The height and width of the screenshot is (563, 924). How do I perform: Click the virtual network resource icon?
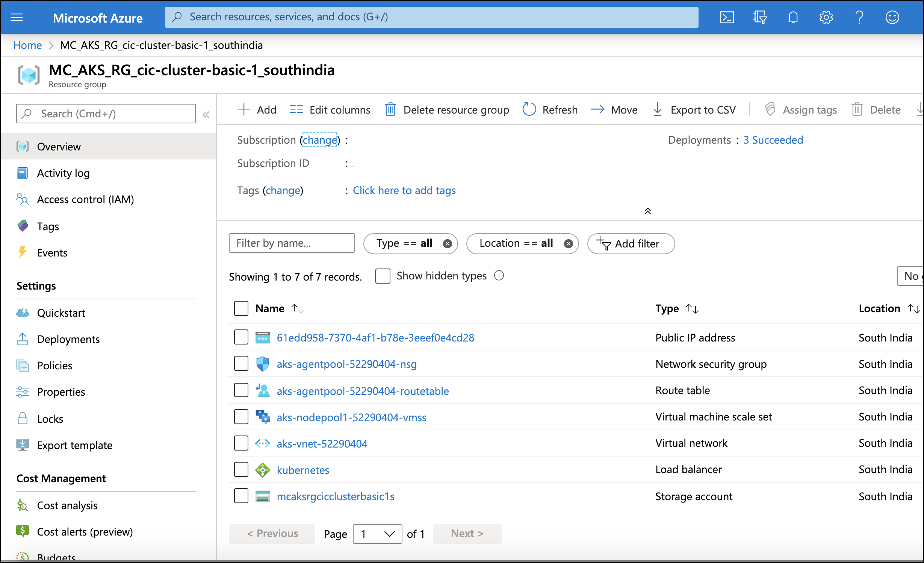pos(263,443)
